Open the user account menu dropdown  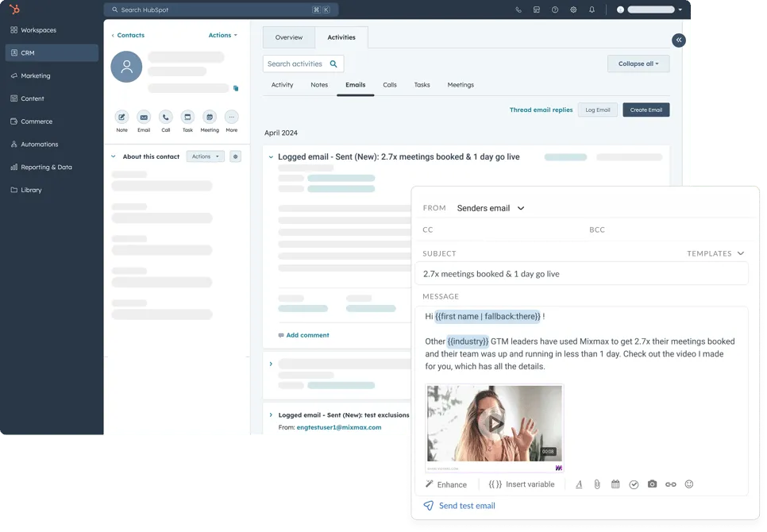[649, 10]
